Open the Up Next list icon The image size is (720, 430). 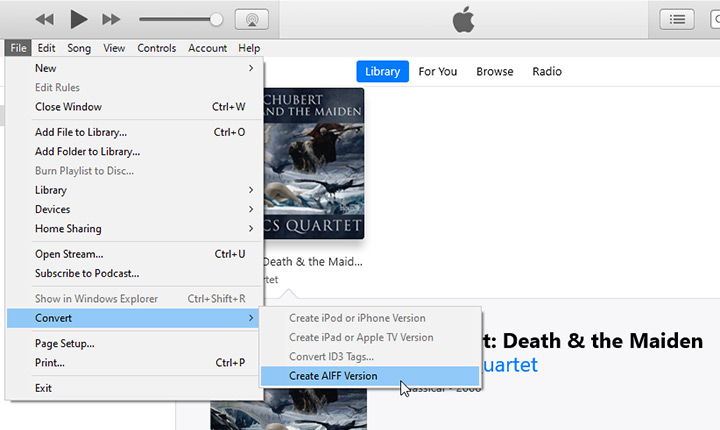677,19
